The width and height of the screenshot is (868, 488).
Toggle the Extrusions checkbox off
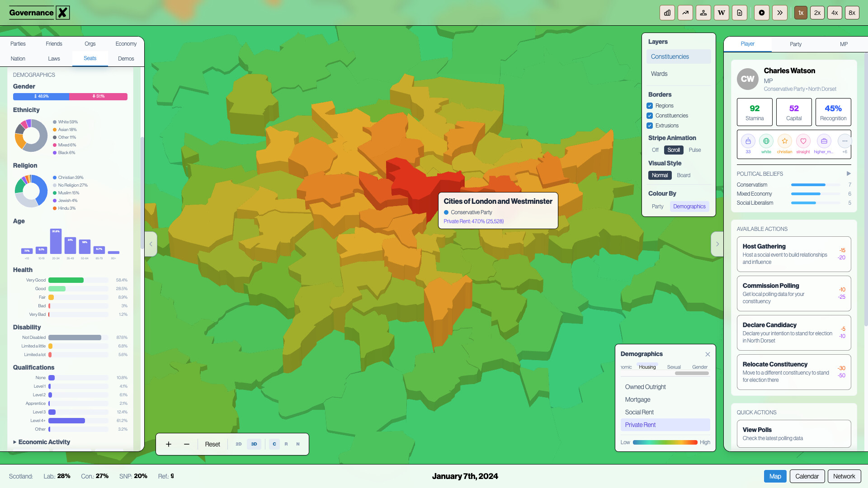coord(650,126)
